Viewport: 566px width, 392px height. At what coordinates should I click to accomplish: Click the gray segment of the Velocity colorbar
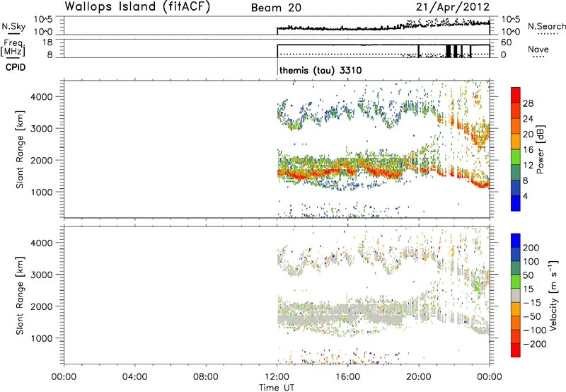[x=516, y=295]
